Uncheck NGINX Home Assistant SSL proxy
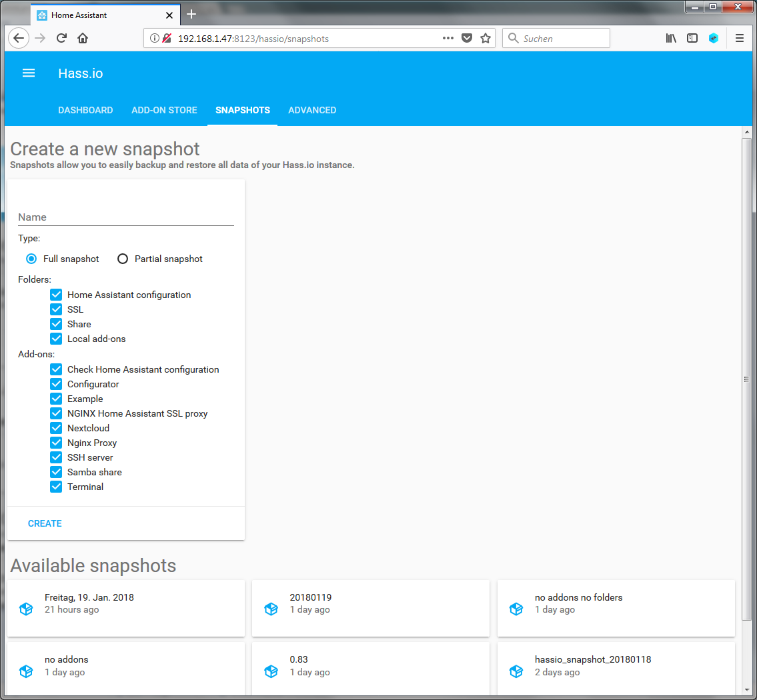The image size is (757, 700). tap(56, 413)
